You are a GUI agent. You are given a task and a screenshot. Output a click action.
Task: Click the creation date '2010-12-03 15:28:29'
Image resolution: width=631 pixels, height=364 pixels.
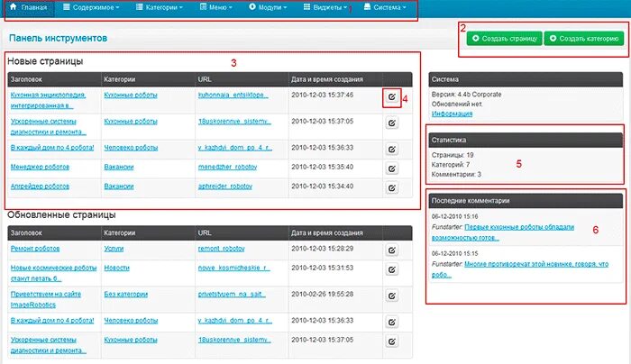323,249
